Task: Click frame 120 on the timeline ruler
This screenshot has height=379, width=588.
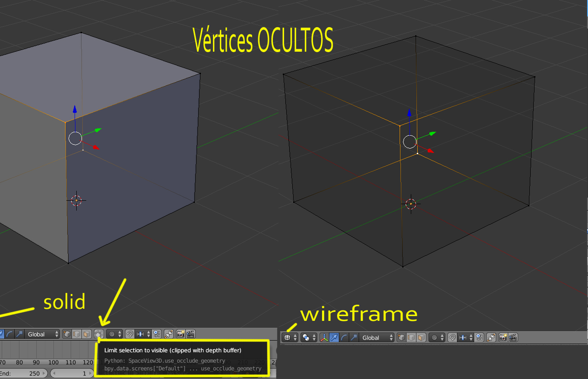Action: [88, 362]
